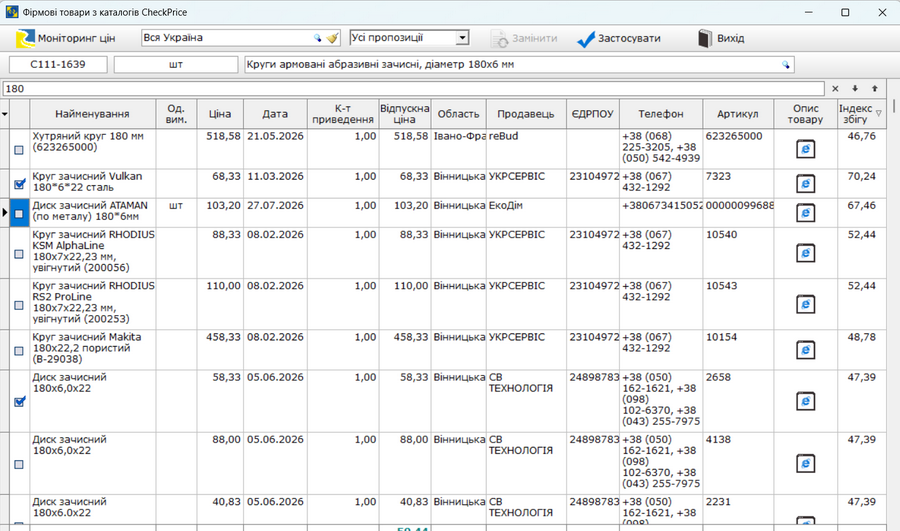Clear the search text with X icon
Image resolution: width=900 pixels, height=531 pixels.
835,88
